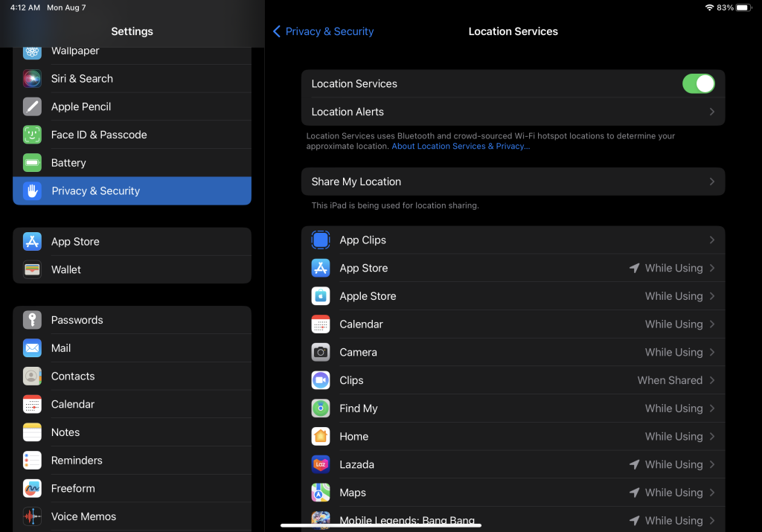
Task: Open Mail settings in sidebar
Action: click(132, 348)
